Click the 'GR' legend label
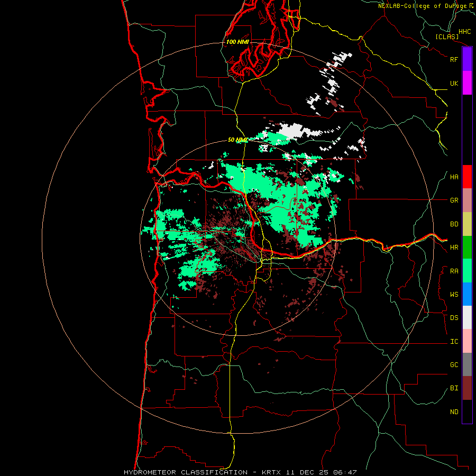 point(454,200)
